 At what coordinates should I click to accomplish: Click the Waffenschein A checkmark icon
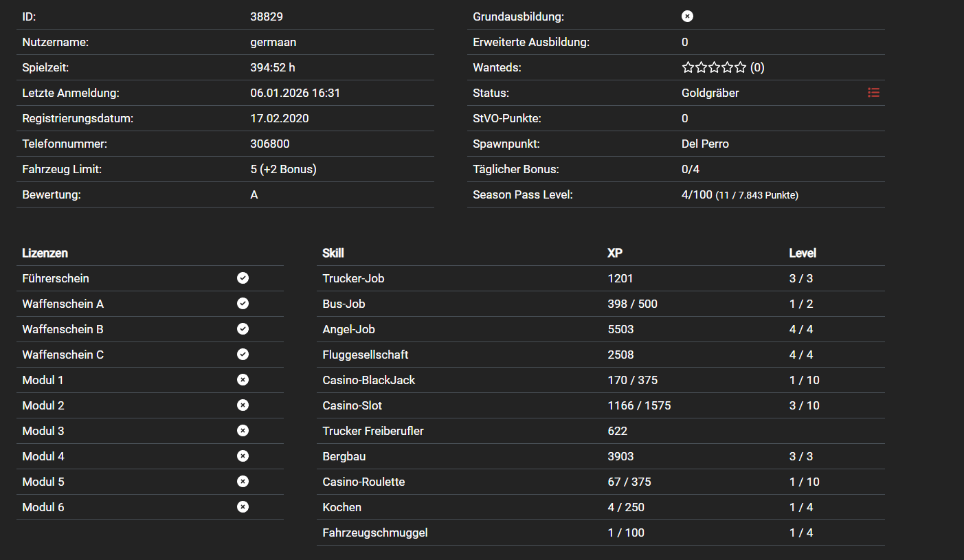243,304
